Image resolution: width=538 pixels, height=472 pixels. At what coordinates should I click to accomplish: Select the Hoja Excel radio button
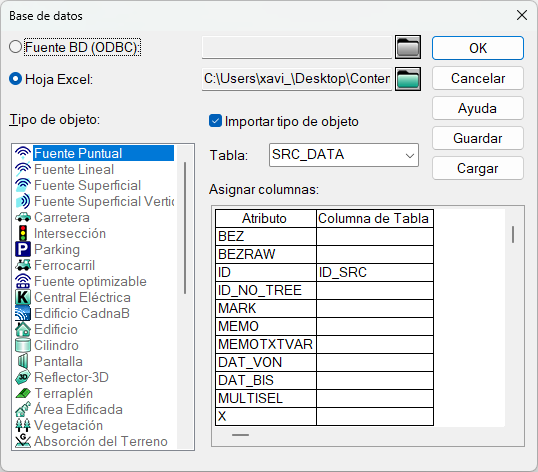(x=15, y=79)
